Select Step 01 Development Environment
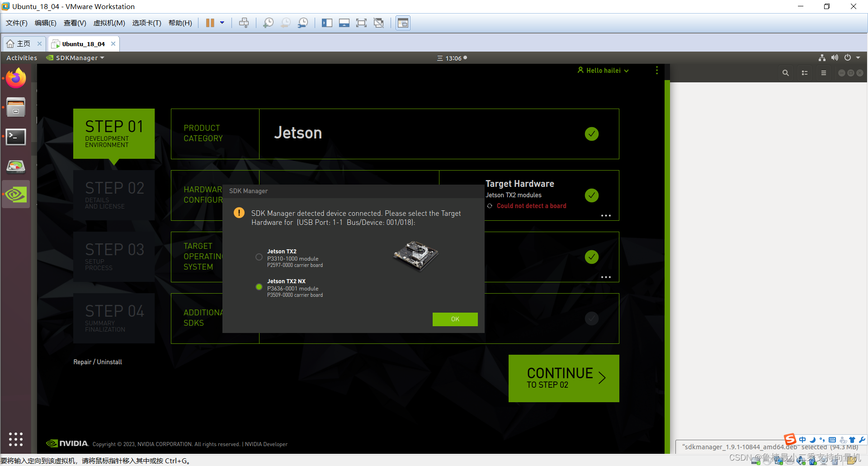This screenshot has width=868, height=466. pyautogui.click(x=114, y=134)
